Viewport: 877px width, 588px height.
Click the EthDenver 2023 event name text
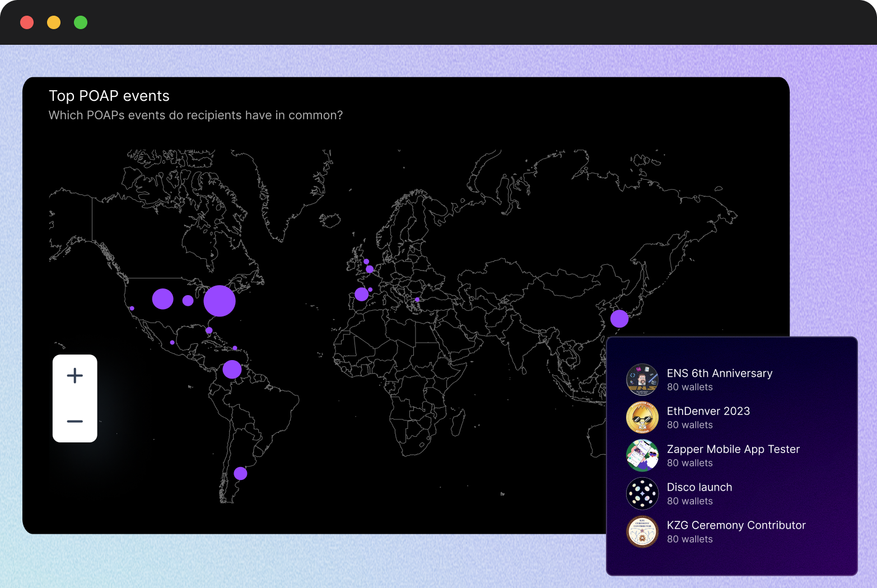click(708, 411)
